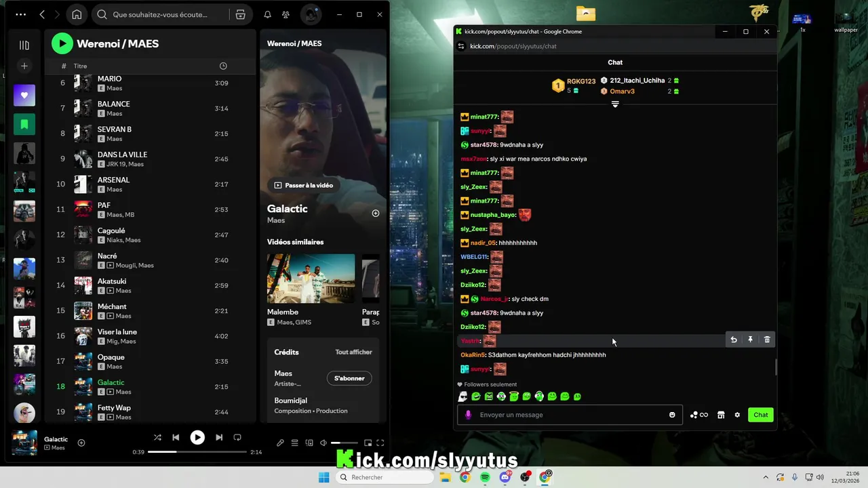Viewport: 868px width, 488px height.
Task: Toggle shuffle playback
Action: (x=157, y=438)
